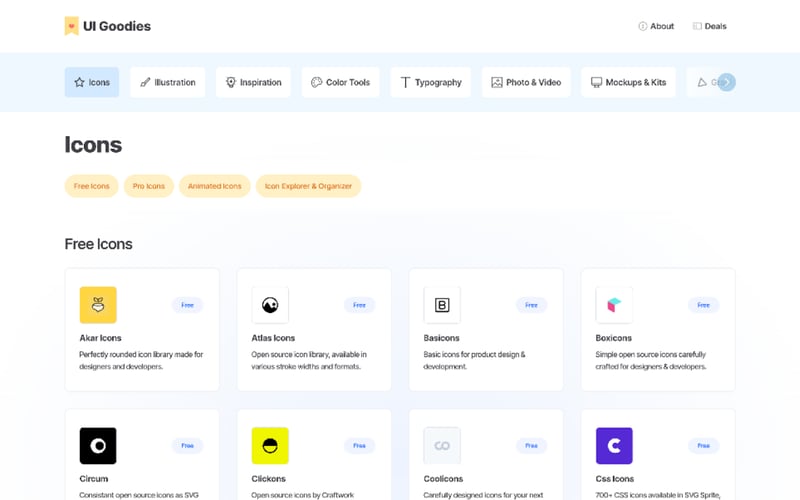Click the picture icon beside Photo & Video

point(496,82)
